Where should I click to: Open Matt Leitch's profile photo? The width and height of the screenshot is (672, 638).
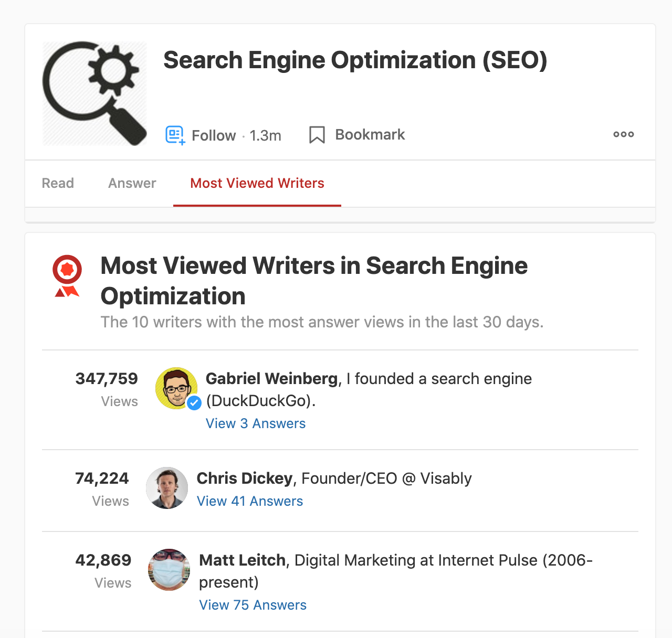tap(169, 570)
